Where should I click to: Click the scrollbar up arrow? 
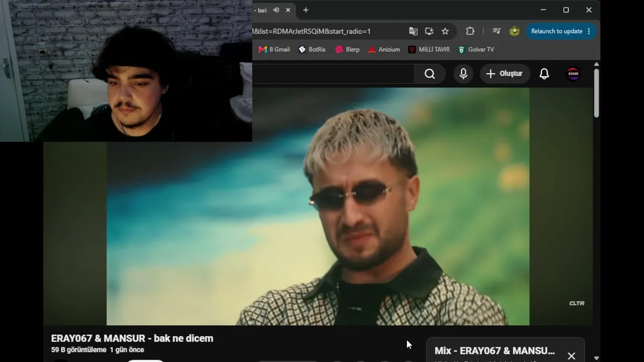coord(597,64)
